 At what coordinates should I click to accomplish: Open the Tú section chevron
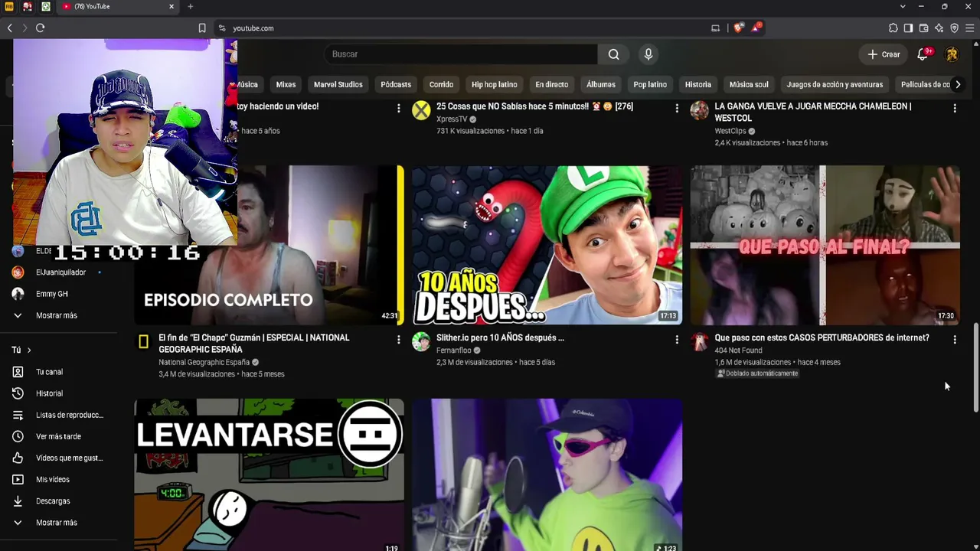tap(29, 350)
